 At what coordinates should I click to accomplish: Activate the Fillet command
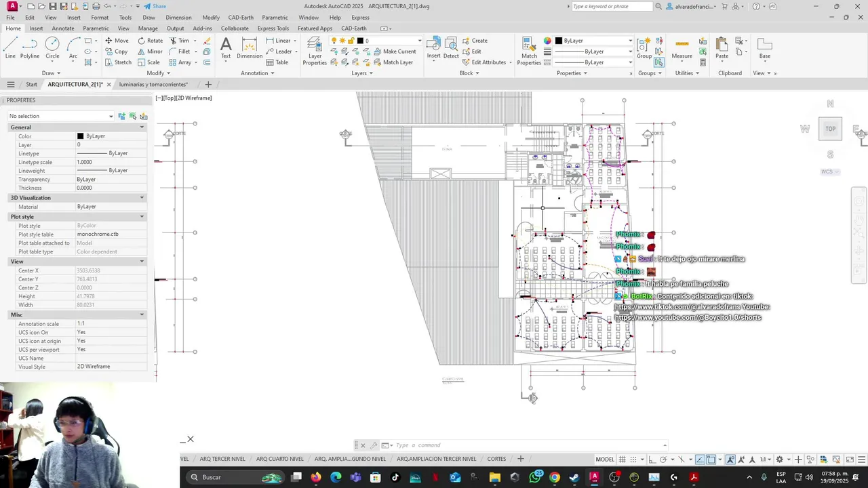180,52
